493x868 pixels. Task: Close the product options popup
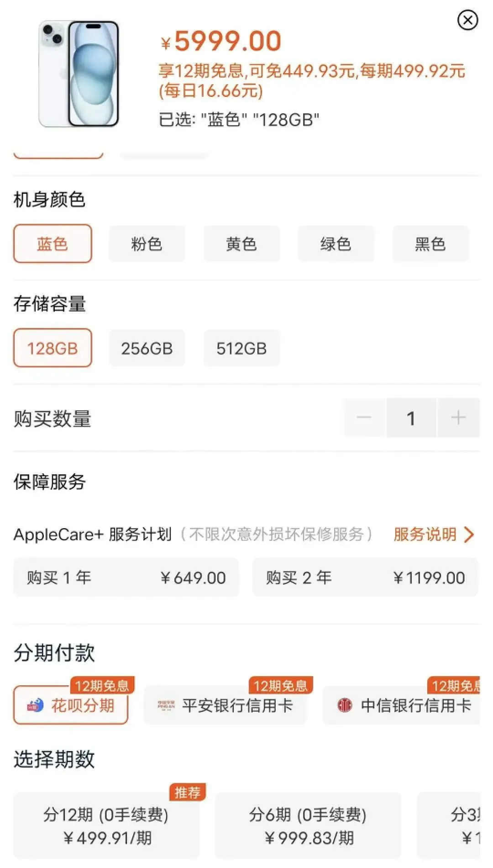(x=467, y=20)
